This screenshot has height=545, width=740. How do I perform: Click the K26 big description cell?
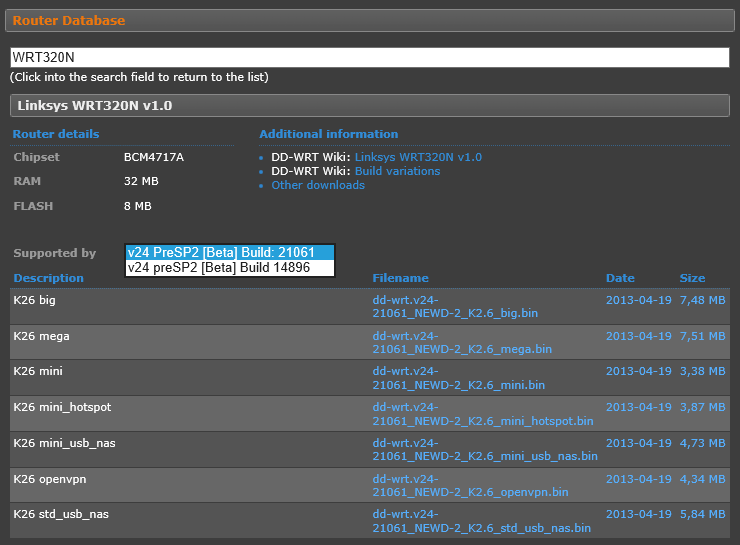(x=34, y=300)
